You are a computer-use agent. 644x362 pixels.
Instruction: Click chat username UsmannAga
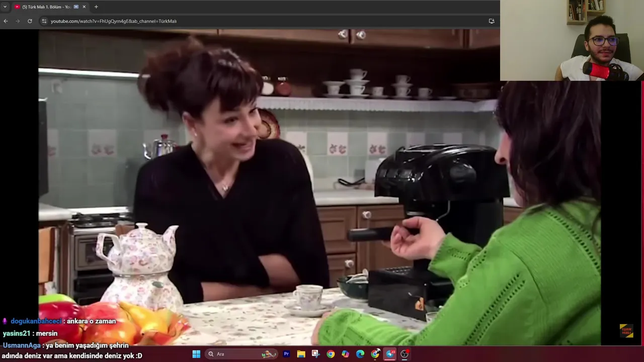pos(22,345)
